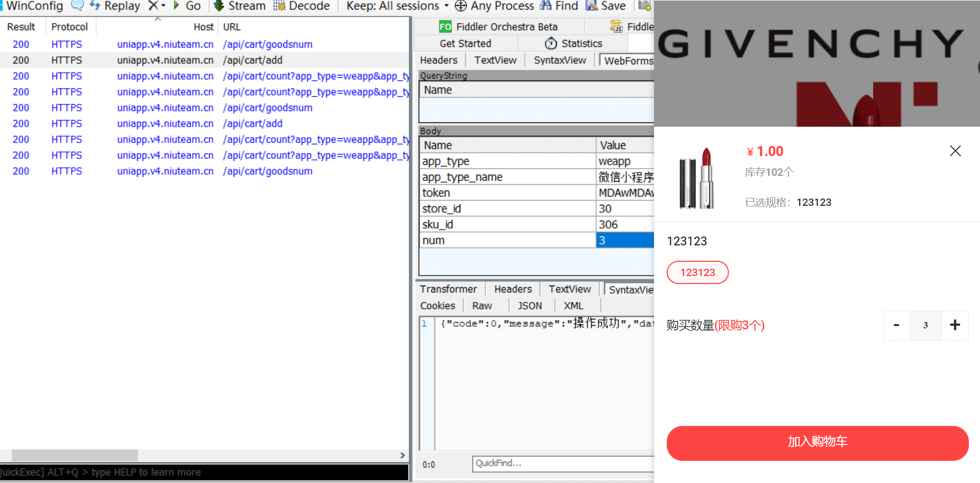The height and width of the screenshot is (483, 980).
Task: Click the session list horizontal scrollbar thumb
Action: coord(74,455)
